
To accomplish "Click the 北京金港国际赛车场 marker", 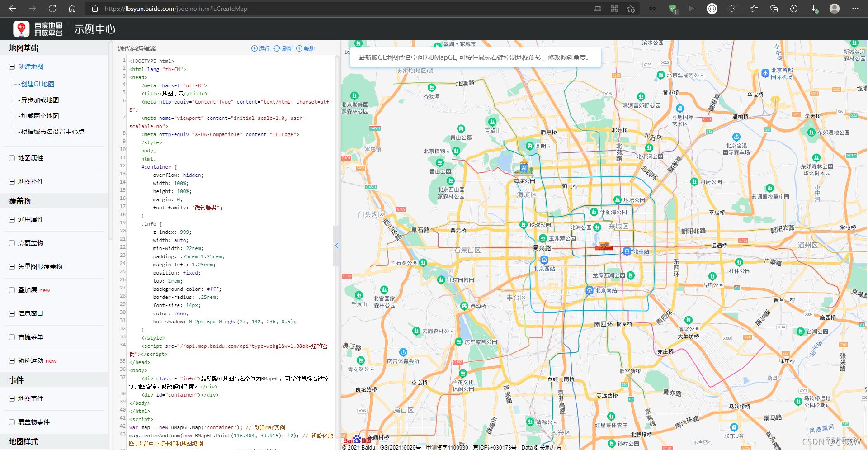I will [736, 137].
